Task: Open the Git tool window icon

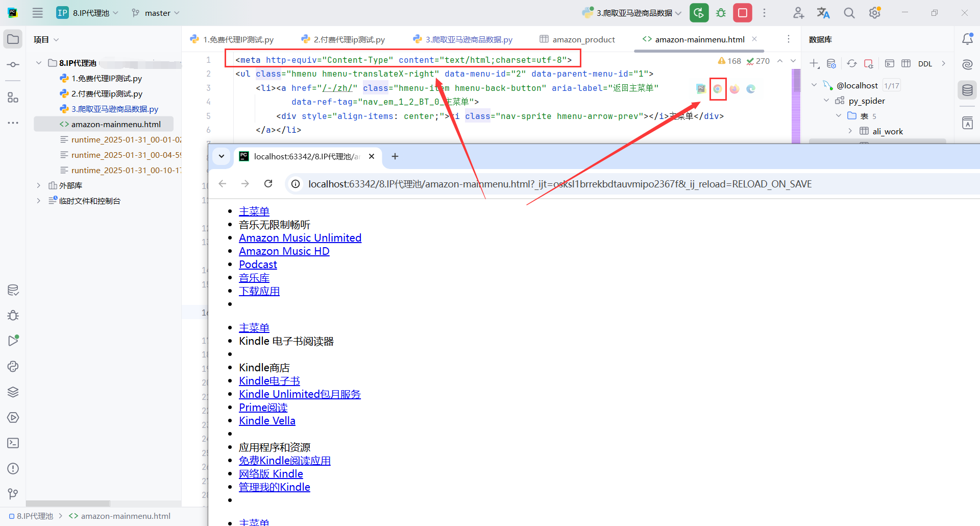Action: pyautogui.click(x=13, y=494)
